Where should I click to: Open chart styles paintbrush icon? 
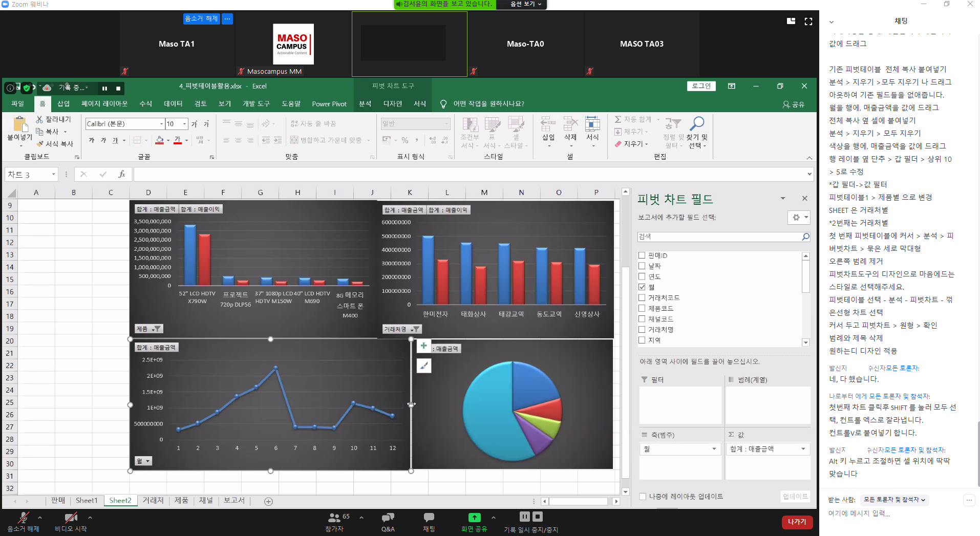[x=423, y=366]
